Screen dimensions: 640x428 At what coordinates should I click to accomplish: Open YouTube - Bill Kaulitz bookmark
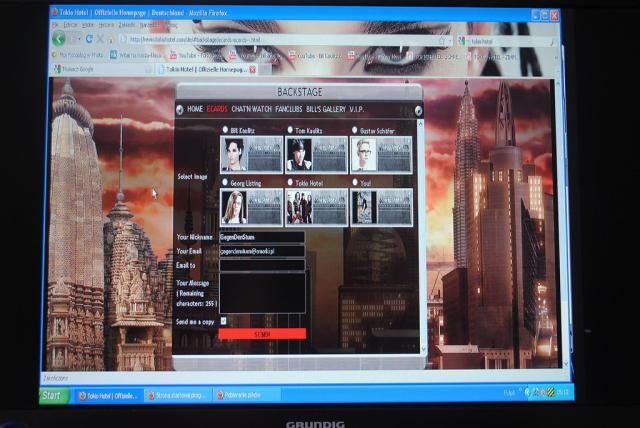tap(314, 55)
